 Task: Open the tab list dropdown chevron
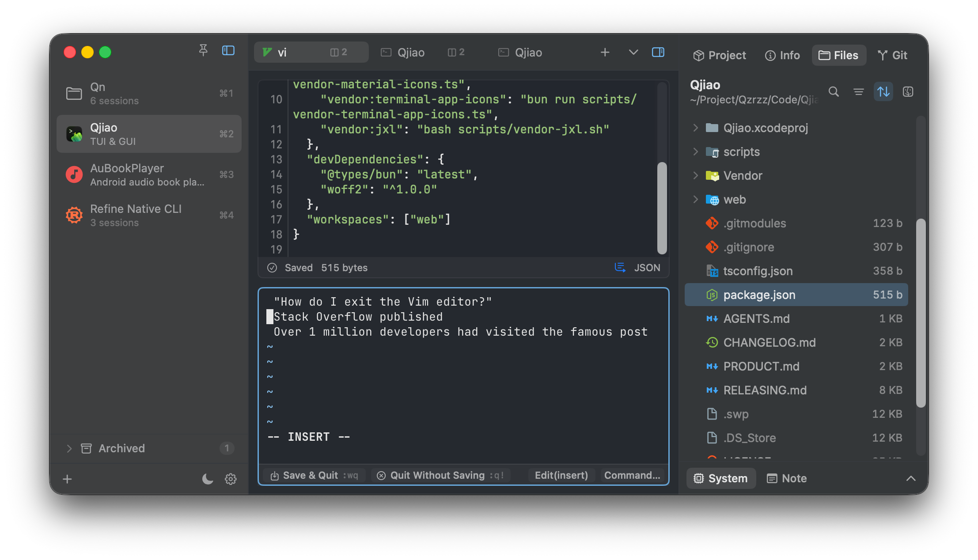633,52
